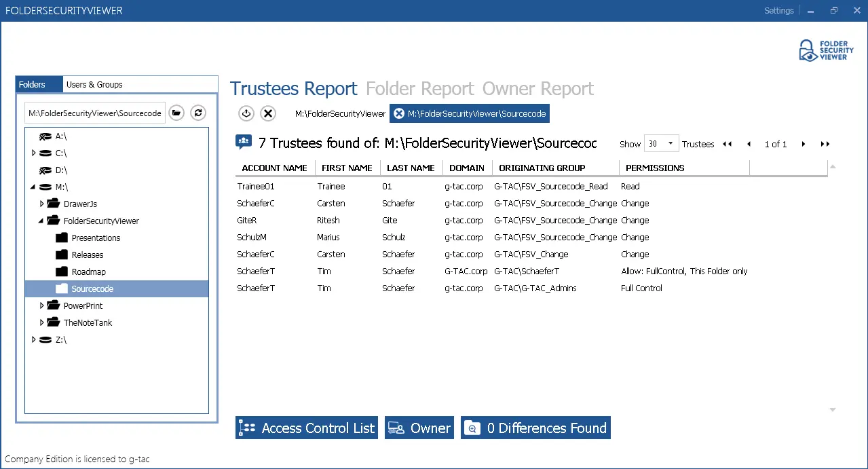This screenshot has height=469, width=868.
Task: Select the SchulzM account row
Action: coord(531,238)
